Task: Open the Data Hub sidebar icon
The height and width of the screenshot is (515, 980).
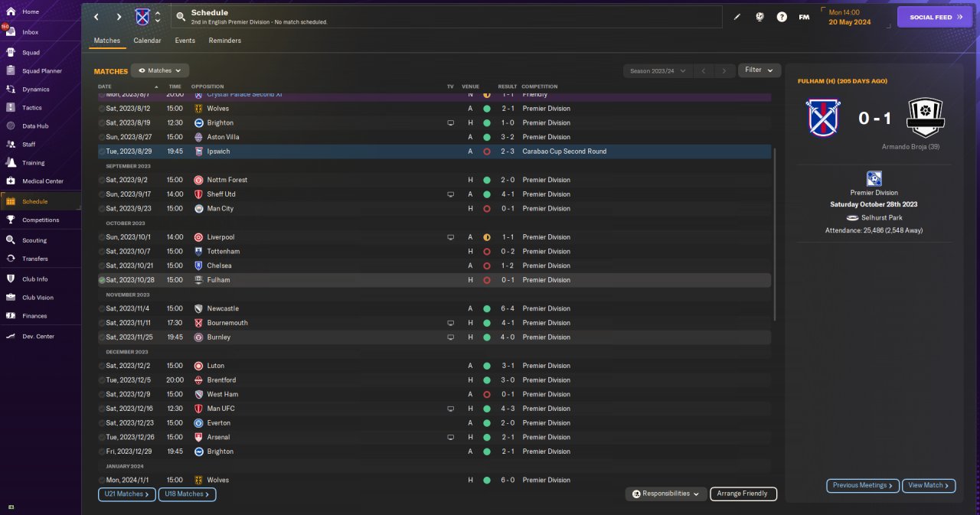Action: coord(11,126)
